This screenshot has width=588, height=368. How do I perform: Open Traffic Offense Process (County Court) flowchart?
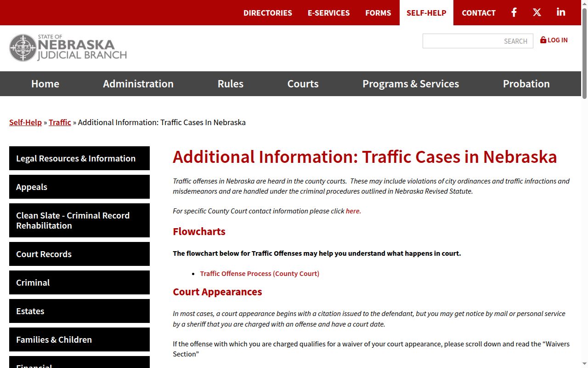260,274
